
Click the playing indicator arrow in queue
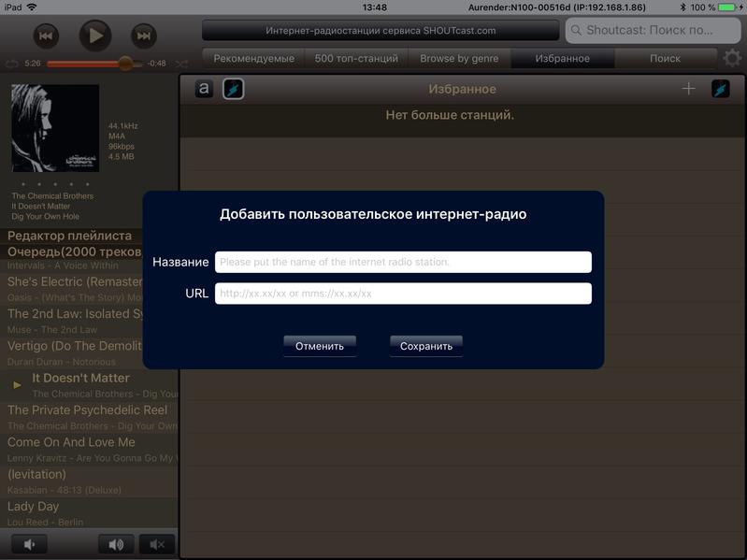(x=17, y=385)
